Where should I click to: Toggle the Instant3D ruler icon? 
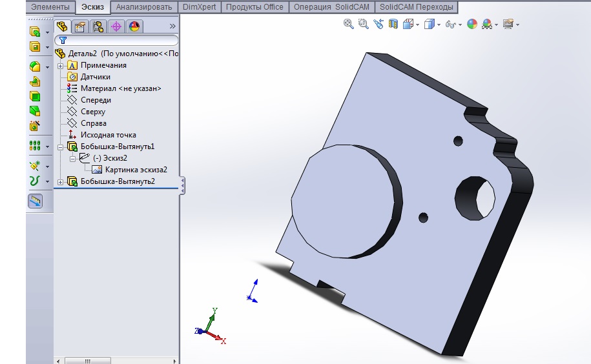35,201
